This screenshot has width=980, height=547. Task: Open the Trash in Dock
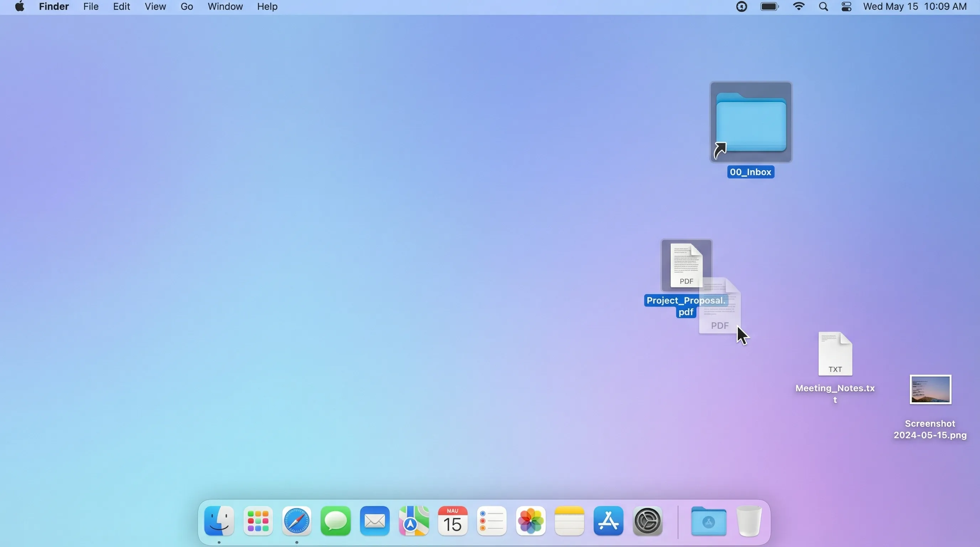749,521
